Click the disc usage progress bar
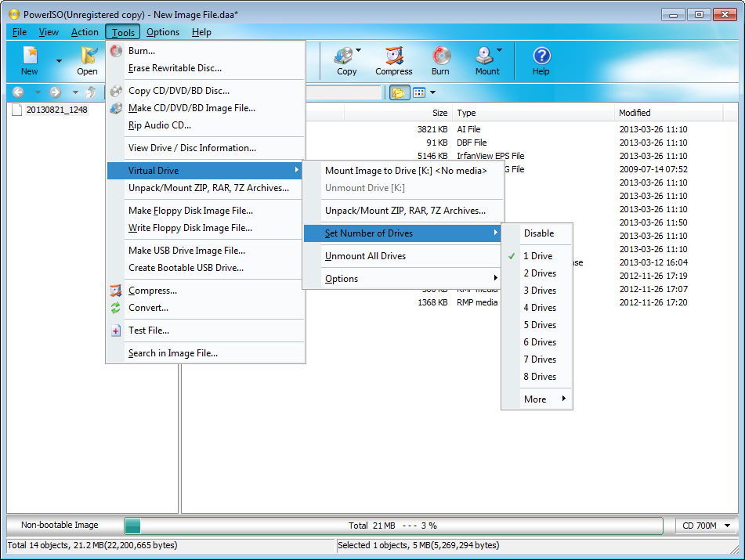Image resolution: width=745 pixels, height=560 pixels. (392, 526)
